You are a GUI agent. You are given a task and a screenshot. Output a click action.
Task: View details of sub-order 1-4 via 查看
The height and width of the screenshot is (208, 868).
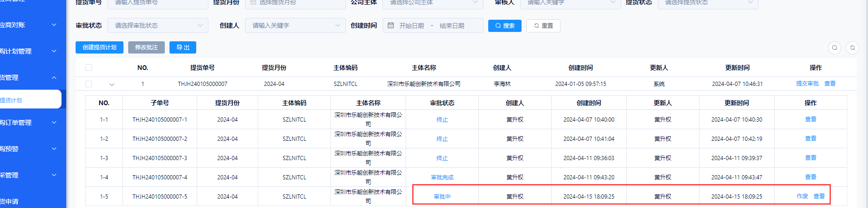[811, 177]
